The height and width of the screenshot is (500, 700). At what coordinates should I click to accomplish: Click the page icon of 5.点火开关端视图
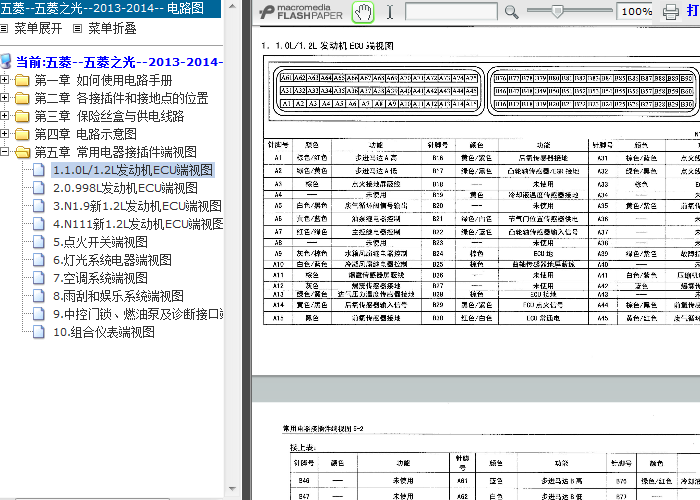tap(39, 242)
